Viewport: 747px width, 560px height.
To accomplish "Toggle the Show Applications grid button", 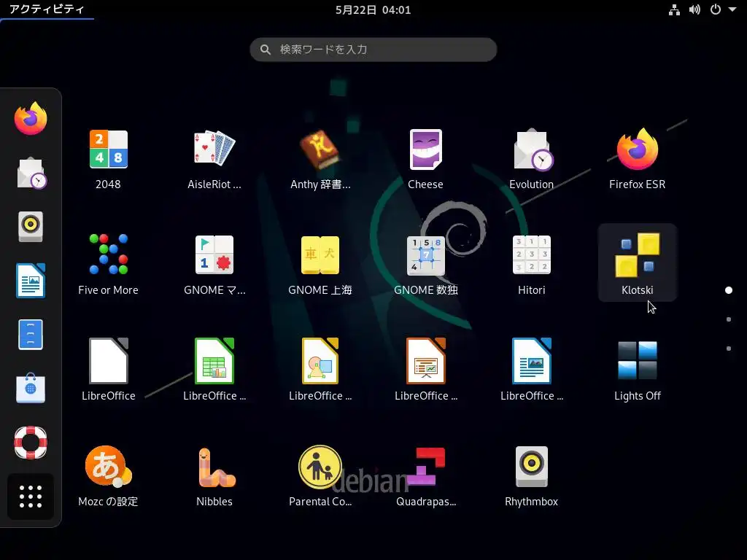I will coord(31,497).
